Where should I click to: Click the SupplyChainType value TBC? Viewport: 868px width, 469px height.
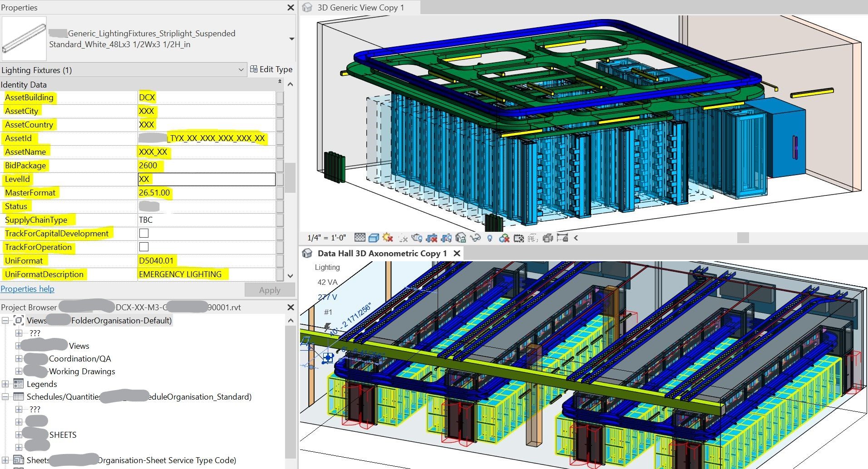[146, 220]
